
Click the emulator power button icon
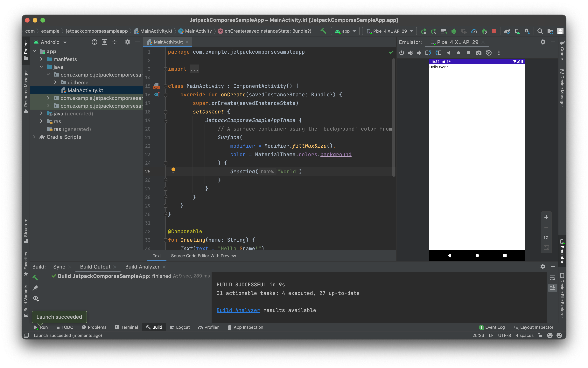coord(402,53)
